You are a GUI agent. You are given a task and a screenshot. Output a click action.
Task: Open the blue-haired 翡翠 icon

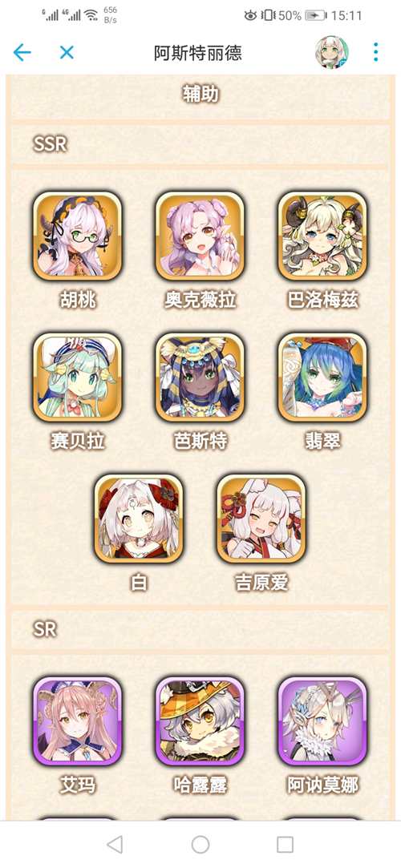click(x=322, y=377)
